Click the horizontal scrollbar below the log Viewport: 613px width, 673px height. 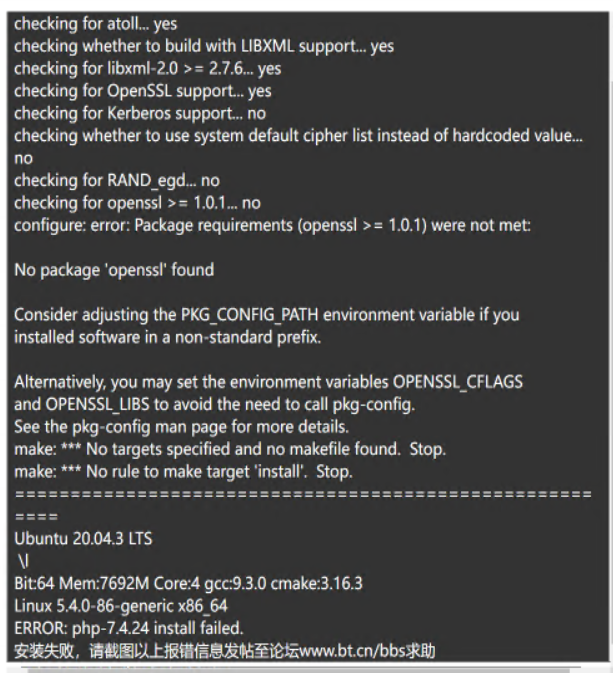click(x=299, y=669)
